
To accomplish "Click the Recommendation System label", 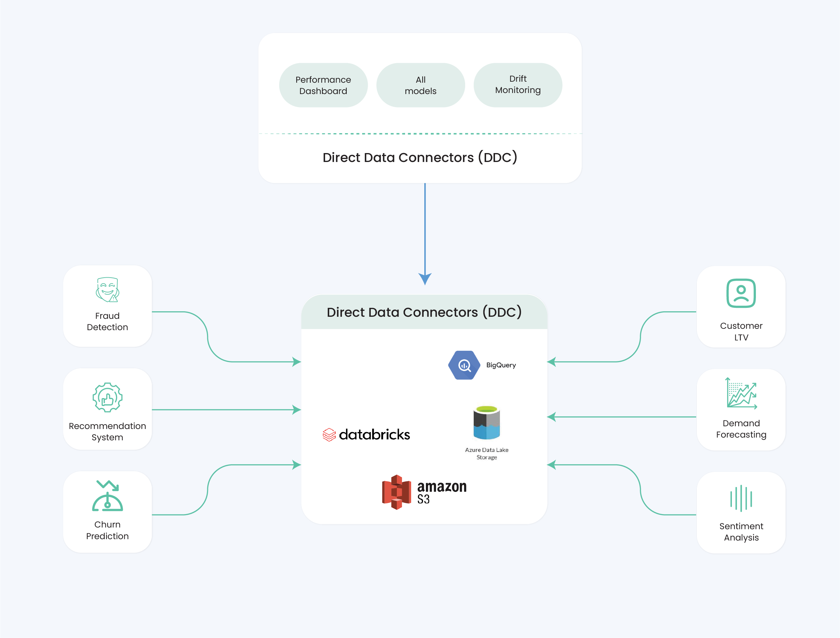I will pyautogui.click(x=107, y=431).
